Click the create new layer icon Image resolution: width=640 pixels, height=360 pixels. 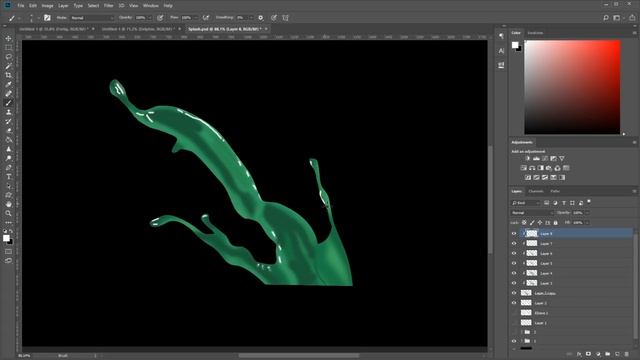pyautogui.click(x=617, y=354)
